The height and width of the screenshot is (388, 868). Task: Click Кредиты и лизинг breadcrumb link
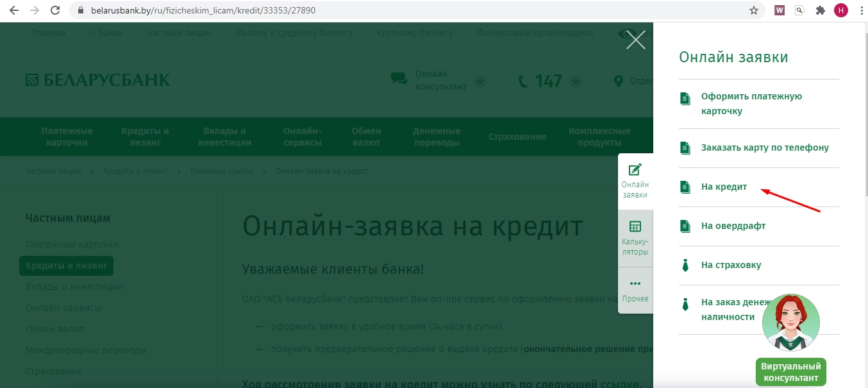(x=136, y=171)
